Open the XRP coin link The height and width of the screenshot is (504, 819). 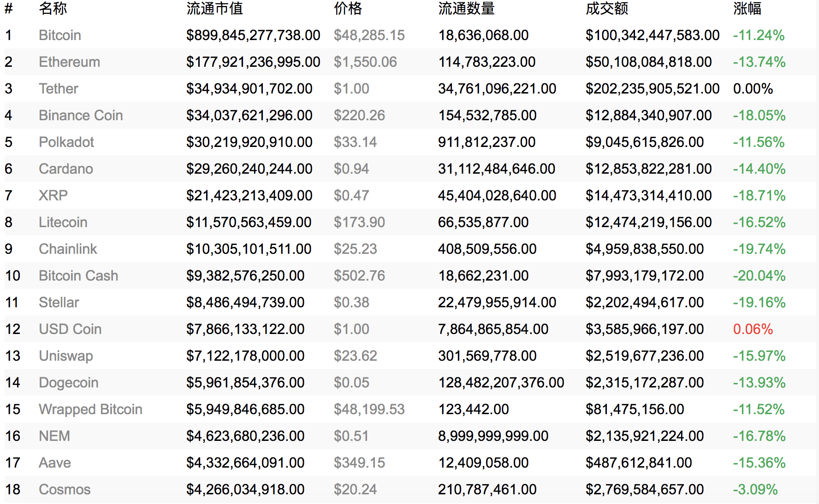(x=53, y=196)
